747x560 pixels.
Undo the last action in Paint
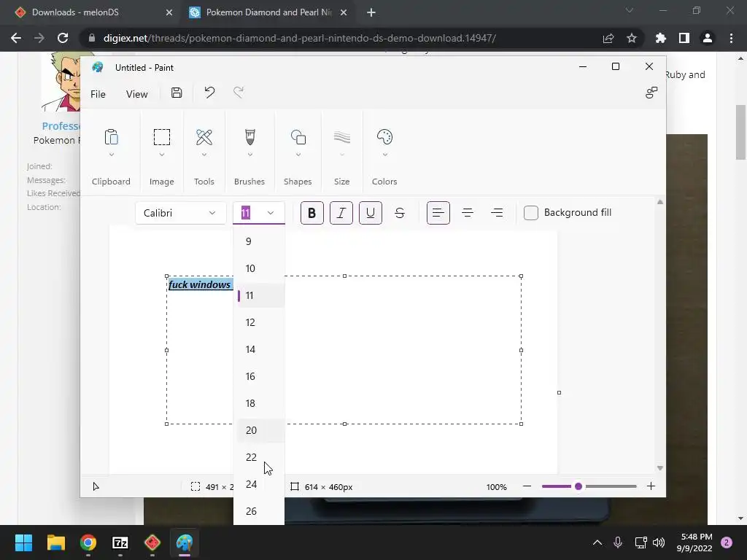[x=209, y=93]
